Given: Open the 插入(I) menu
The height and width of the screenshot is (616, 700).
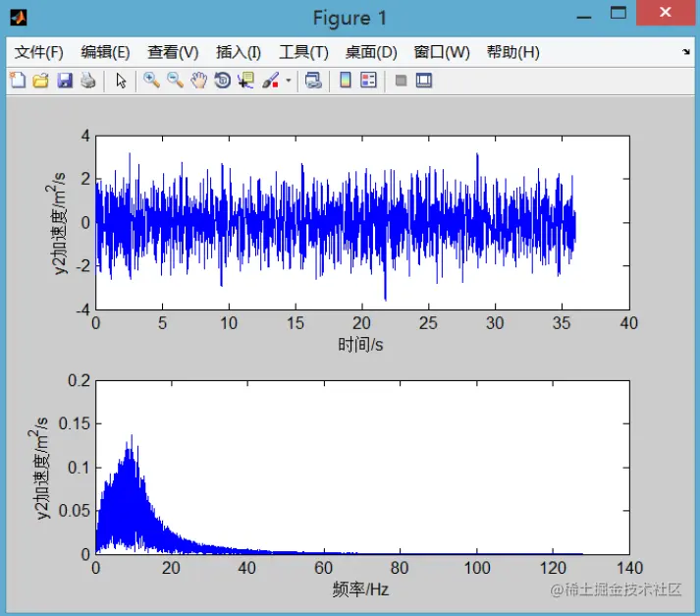Looking at the screenshot, I should click(239, 52).
